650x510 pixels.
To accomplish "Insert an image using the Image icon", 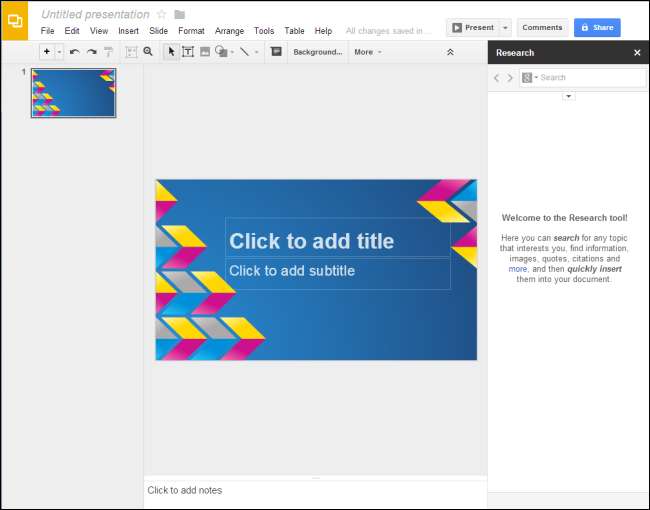I will point(205,52).
